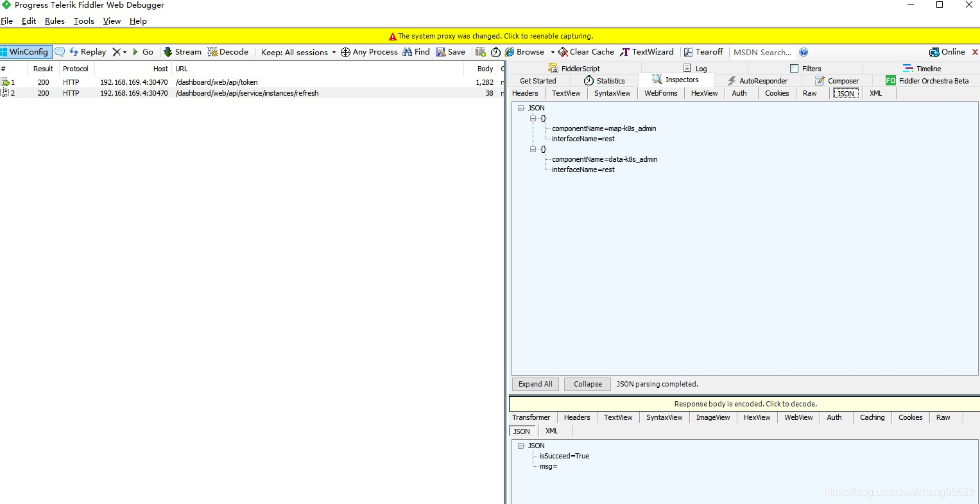Collapse the request JSON root node

521,108
